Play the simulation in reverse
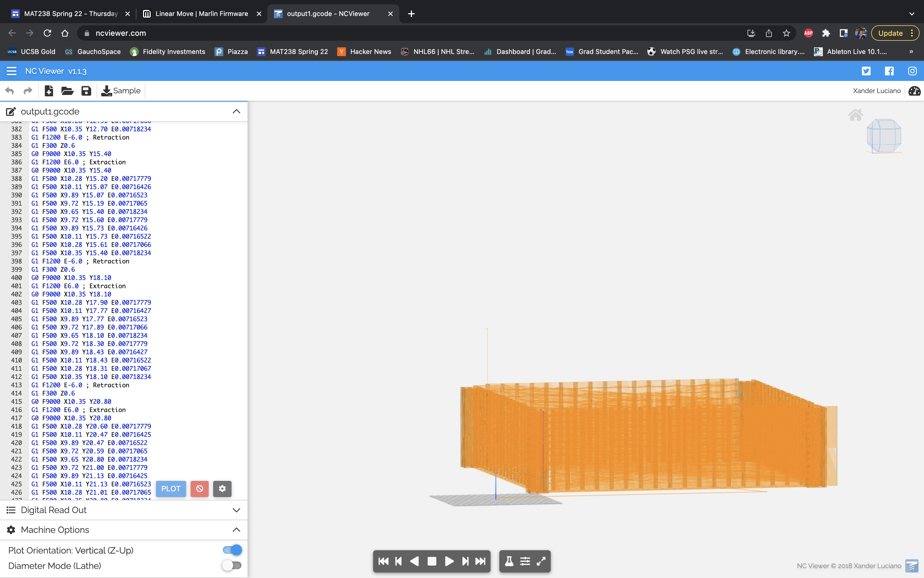The image size is (924, 578). (x=415, y=561)
